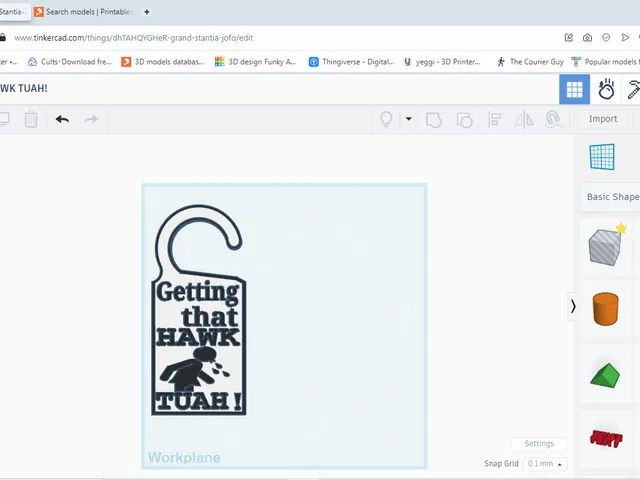Click the shield icon in address bar
The image size is (640, 480).
pyautogui.click(x=606, y=38)
